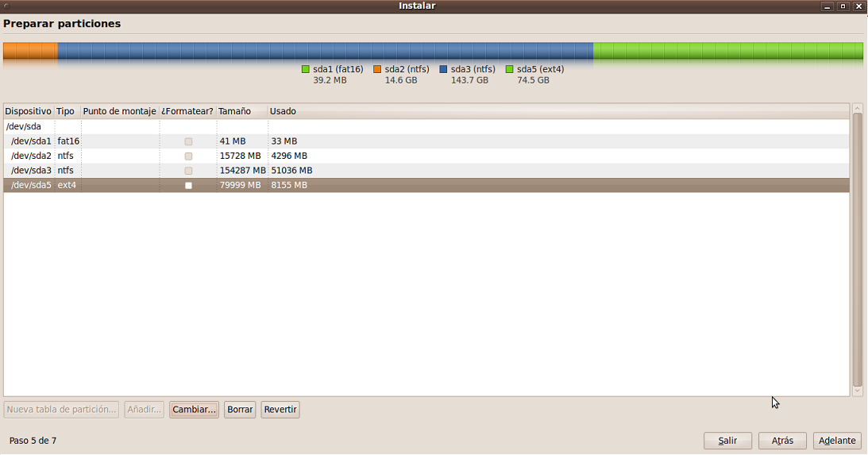Select /dev/sda2 partition row
This screenshot has height=455, width=868.
[426, 156]
